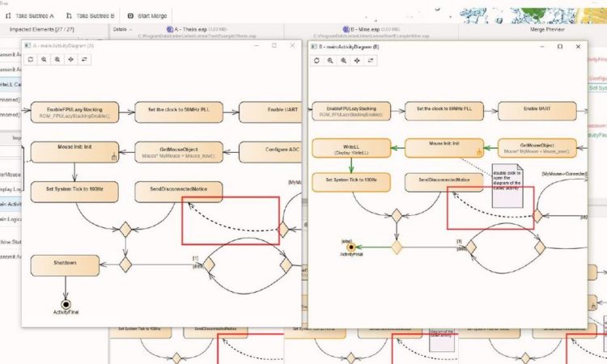607x364 pixels.
Task: Click the swap-arrows icon in window B toolbar
Action: click(x=371, y=61)
